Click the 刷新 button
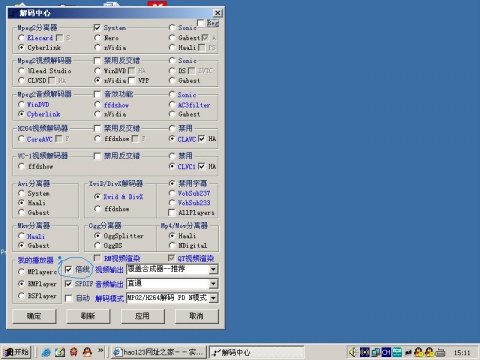 point(88,316)
